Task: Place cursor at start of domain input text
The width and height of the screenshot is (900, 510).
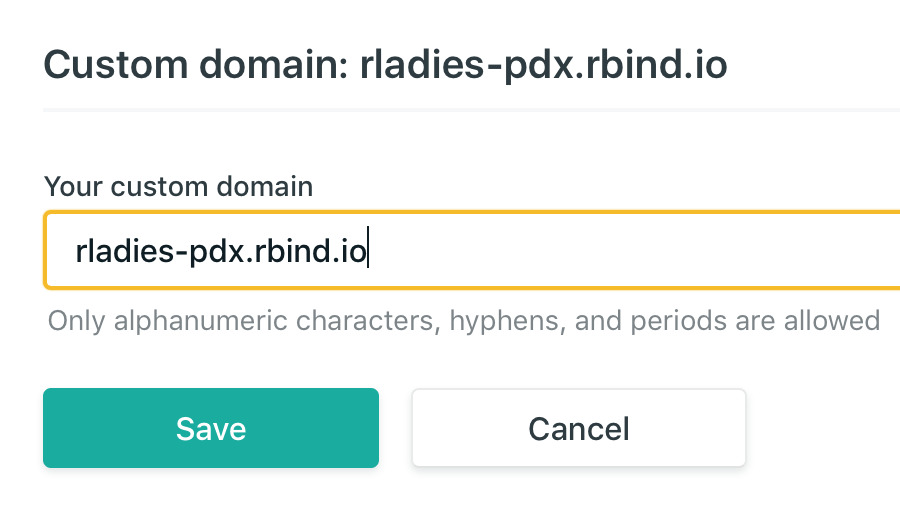Action: tap(76, 251)
